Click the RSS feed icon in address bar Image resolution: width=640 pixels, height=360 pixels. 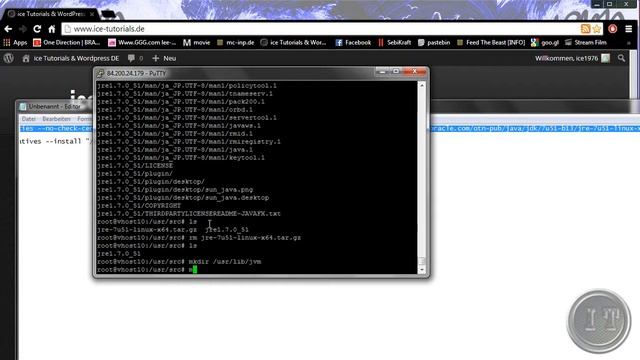coord(585,29)
